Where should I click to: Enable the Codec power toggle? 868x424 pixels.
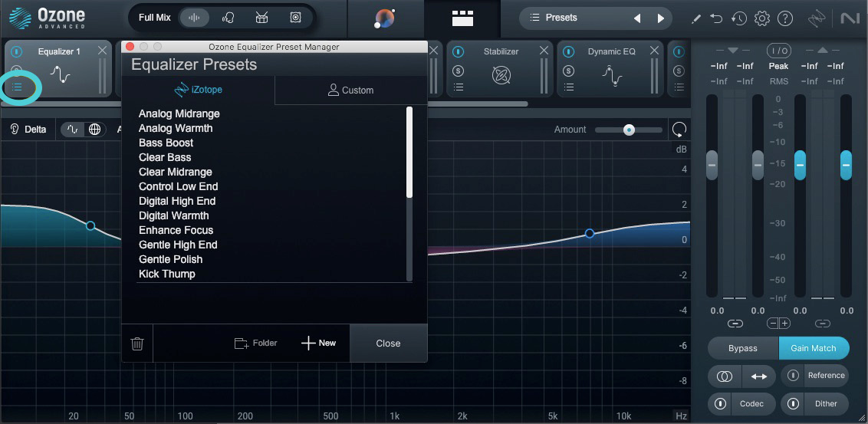tap(720, 403)
